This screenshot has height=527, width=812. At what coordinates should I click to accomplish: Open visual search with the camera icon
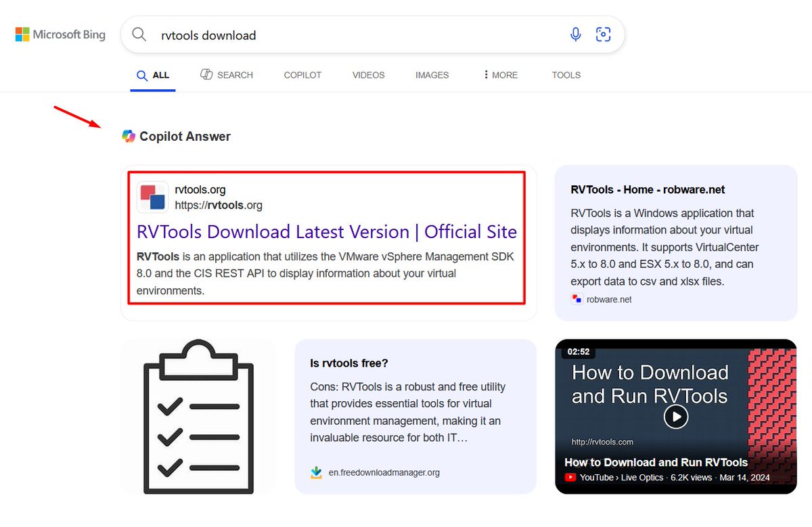coord(603,35)
